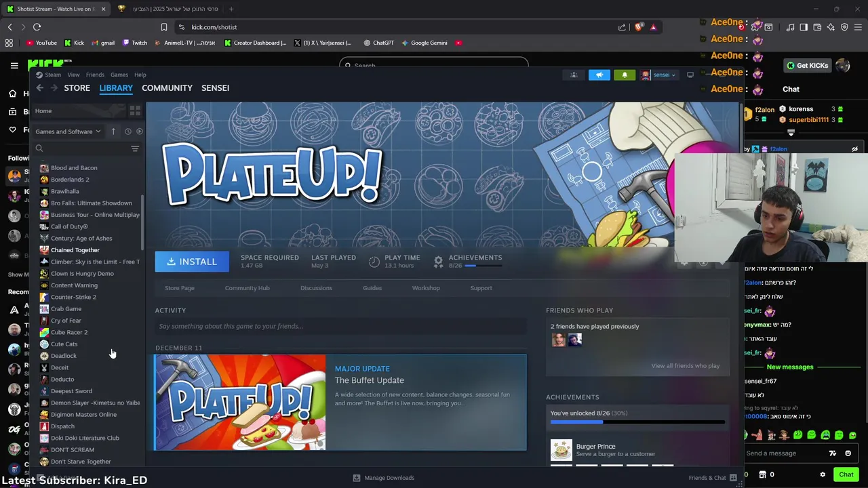
Task: Bookmark this page in the browser
Action: 163,27
